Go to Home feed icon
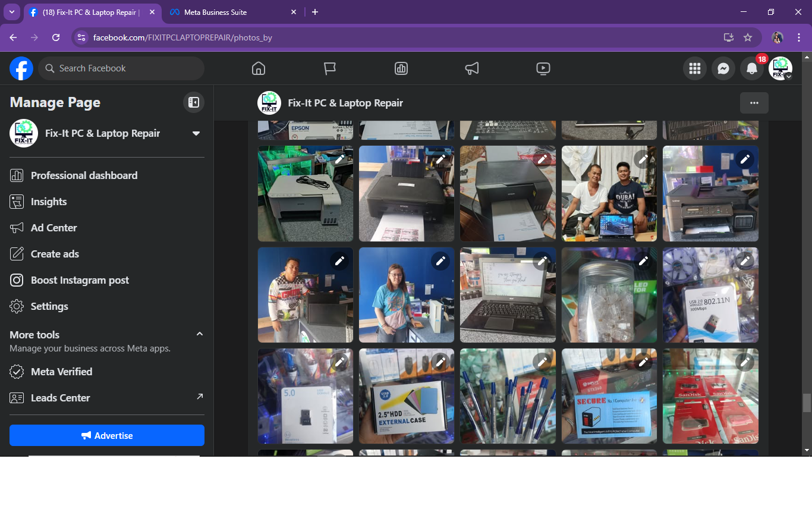Screen dimensions: 812x515 (x=259, y=68)
